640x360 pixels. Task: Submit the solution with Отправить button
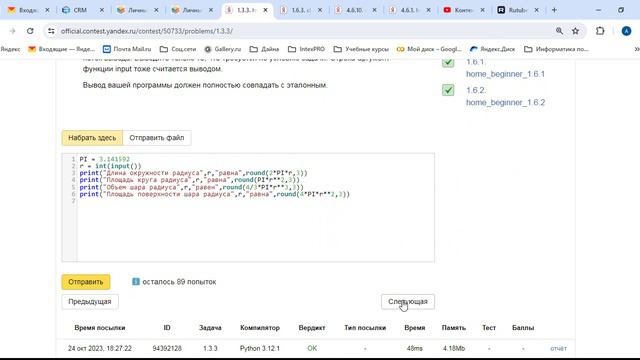pyautogui.click(x=86, y=282)
